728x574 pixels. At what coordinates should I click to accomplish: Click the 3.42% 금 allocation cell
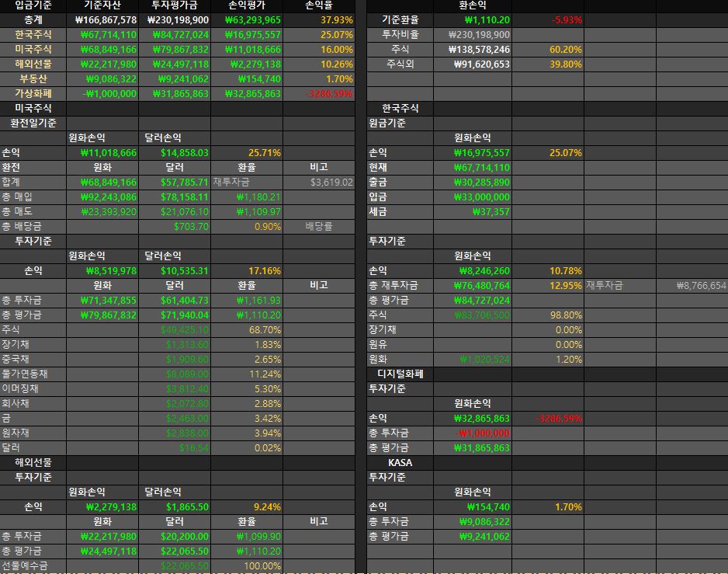pos(247,419)
